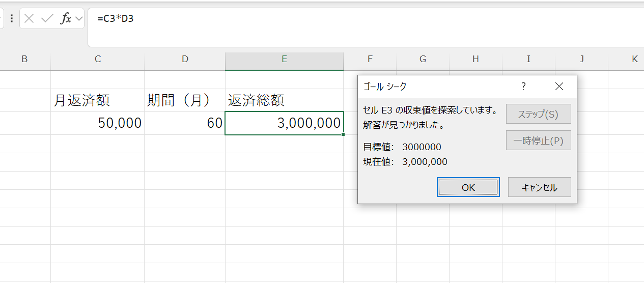Select cell containing 50,000
644x283 pixels.
98,123
